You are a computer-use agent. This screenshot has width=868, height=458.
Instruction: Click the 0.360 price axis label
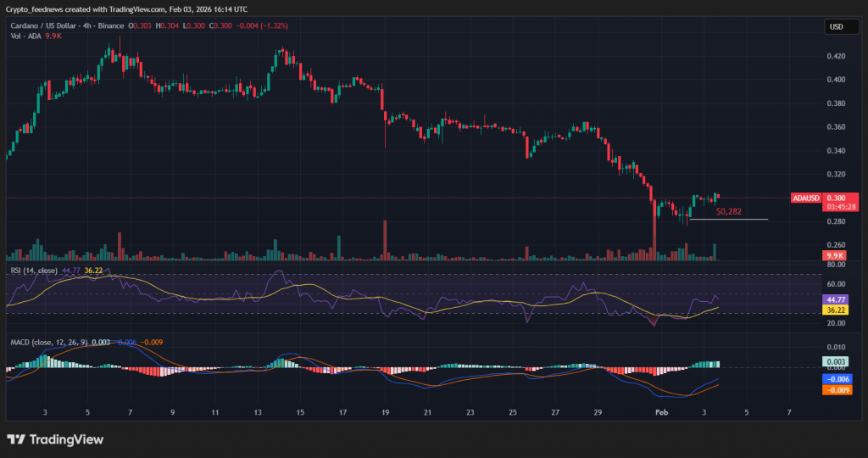coord(836,127)
